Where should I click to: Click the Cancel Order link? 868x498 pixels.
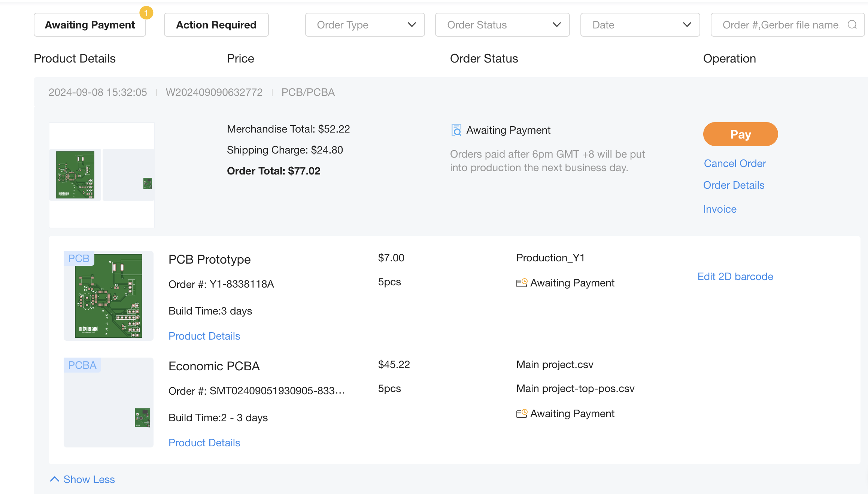[x=735, y=163]
